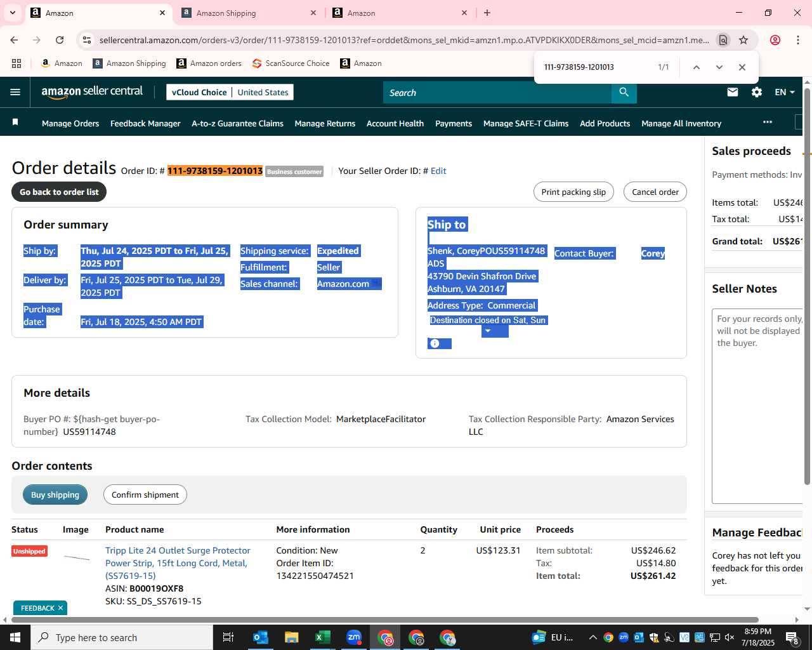The height and width of the screenshot is (650, 812).
Task: Open A-to-z Guarantee Claims menu item
Action: (237, 123)
